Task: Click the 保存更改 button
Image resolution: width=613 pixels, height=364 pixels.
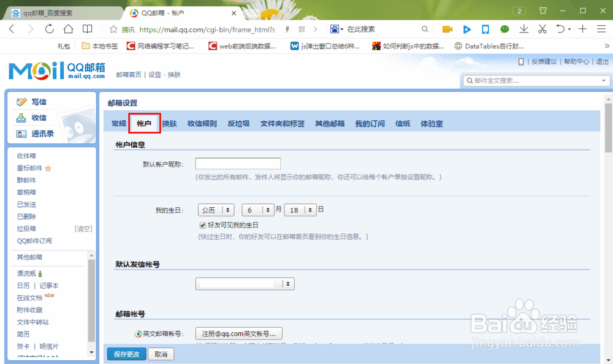Action: (127, 354)
